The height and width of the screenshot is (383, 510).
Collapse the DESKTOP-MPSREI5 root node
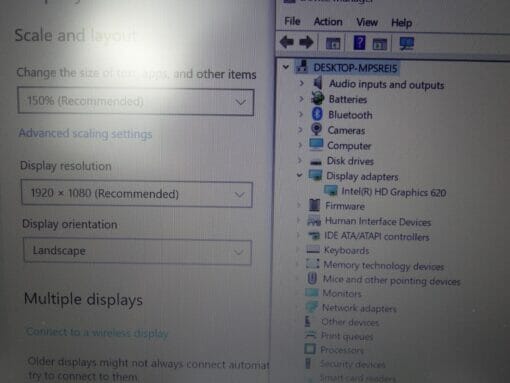(286, 67)
